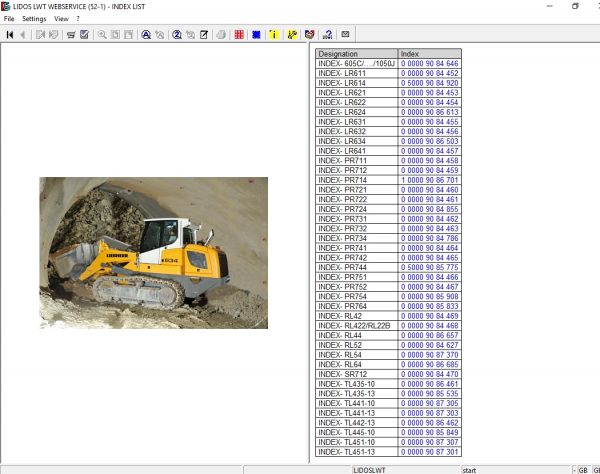Viewport: 600px width, 474px height.
Task: Select row INDEX- PR724
Action: [388, 209]
